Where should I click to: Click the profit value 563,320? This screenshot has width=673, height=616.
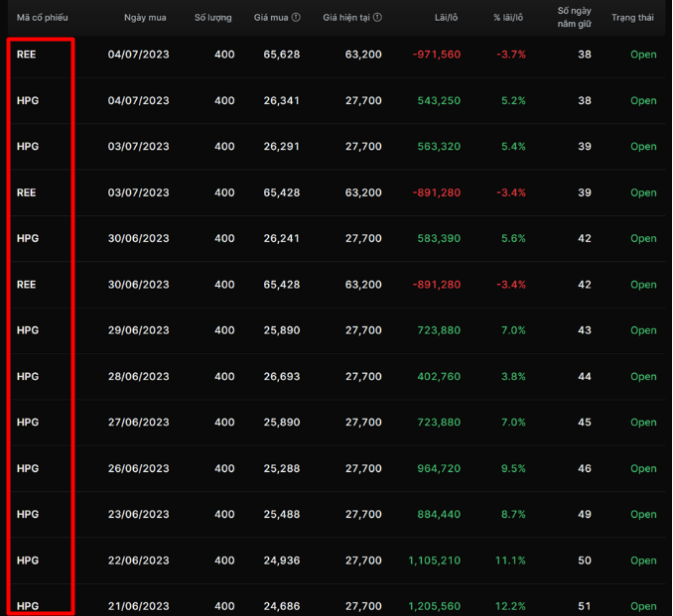click(439, 146)
